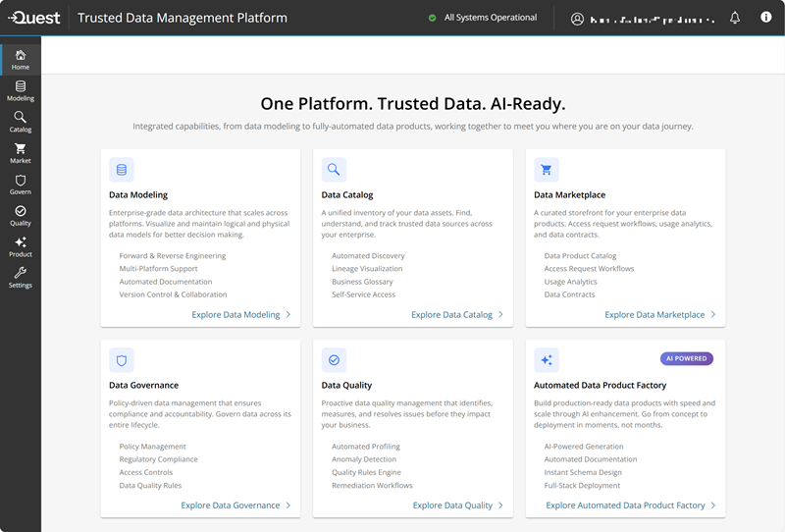Open the Modeling section in sidebar

[x=21, y=90]
